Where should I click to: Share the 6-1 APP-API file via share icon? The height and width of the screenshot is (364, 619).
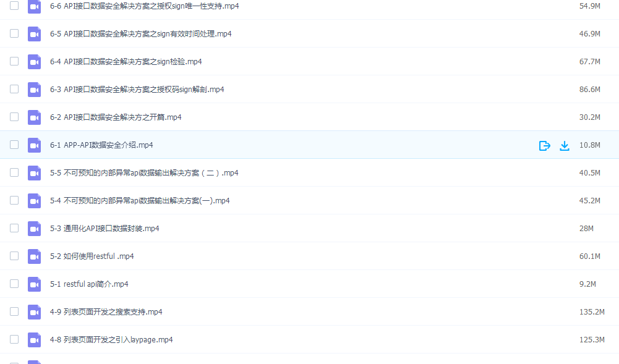click(x=544, y=145)
